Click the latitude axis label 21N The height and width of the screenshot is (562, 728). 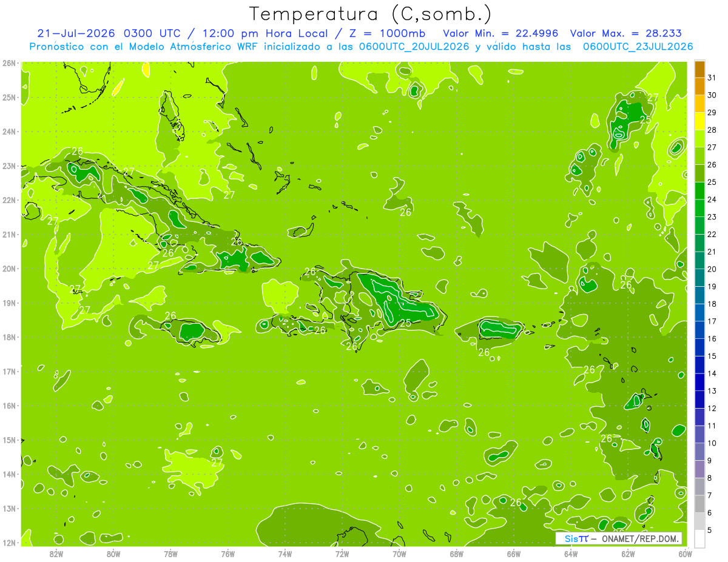[9, 235]
